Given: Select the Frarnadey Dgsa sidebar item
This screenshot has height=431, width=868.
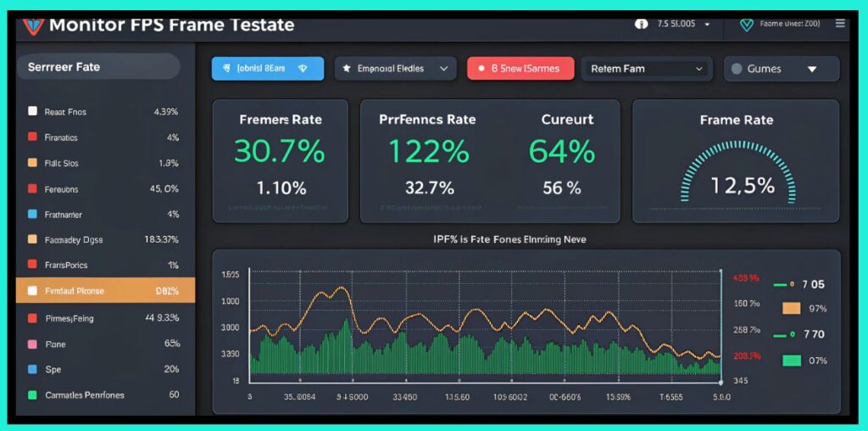Looking at the screenshot, I should pyautogui.click(x=105, y=240).
